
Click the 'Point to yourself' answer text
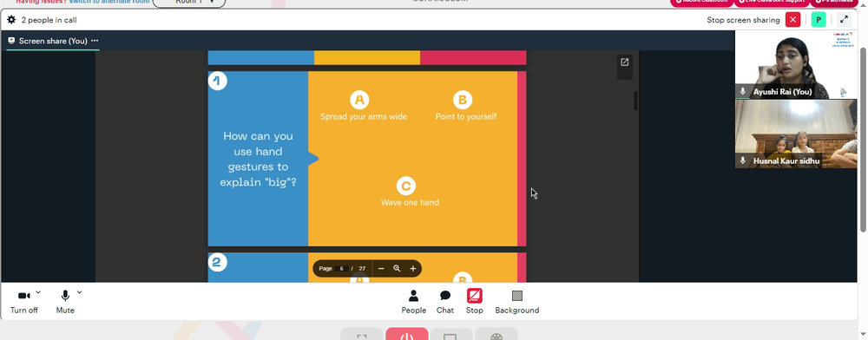coord(465,116)
